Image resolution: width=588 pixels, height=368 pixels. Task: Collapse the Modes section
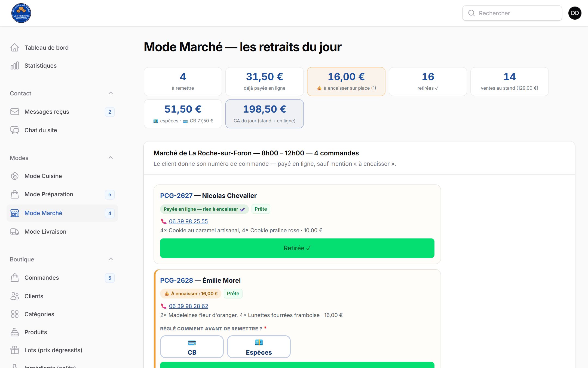click(x=111, y=158)
